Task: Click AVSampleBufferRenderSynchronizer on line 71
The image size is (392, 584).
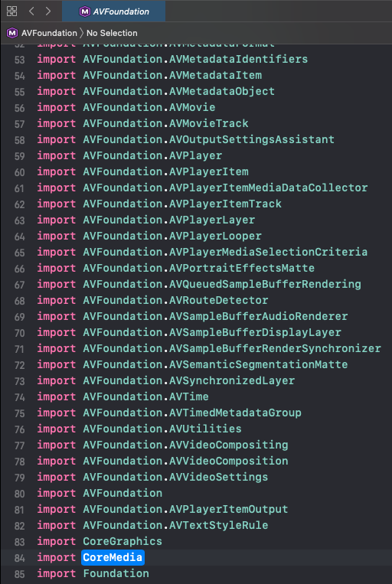Action: point(275,348)
